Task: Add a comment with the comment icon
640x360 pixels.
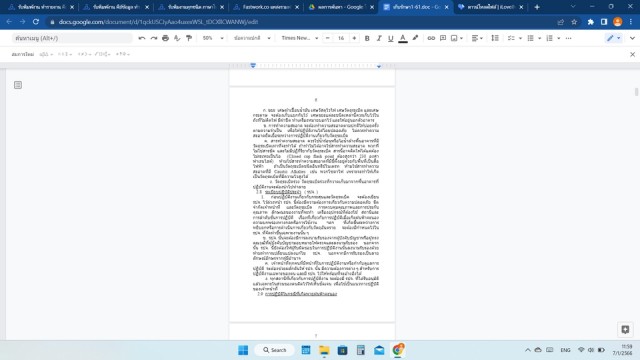Action: point(443,38)
